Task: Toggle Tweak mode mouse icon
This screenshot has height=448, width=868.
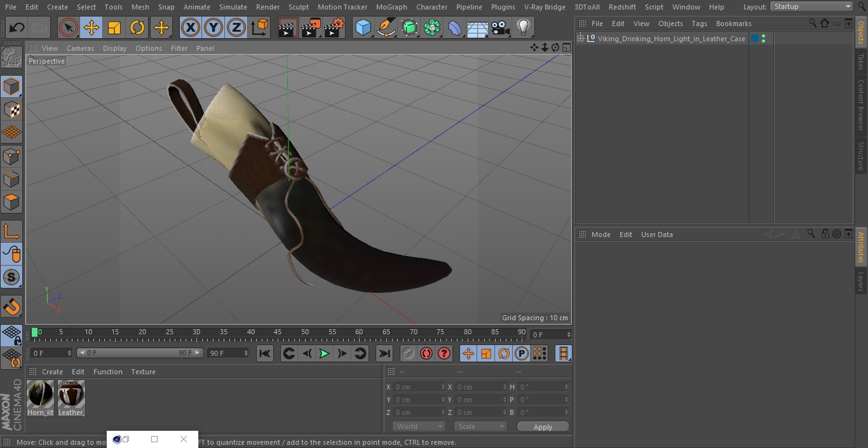Action: 11,254
